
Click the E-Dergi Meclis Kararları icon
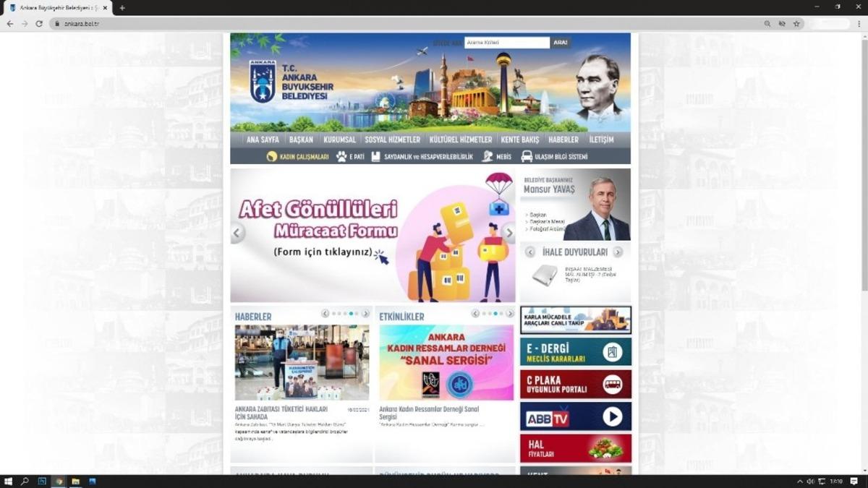pyautogui.click(x=612, y=352)
